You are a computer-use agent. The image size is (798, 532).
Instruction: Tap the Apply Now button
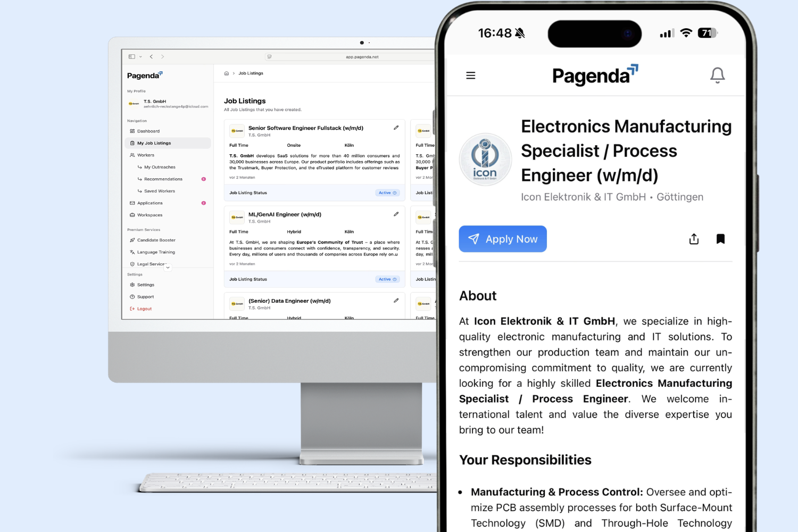502,239
